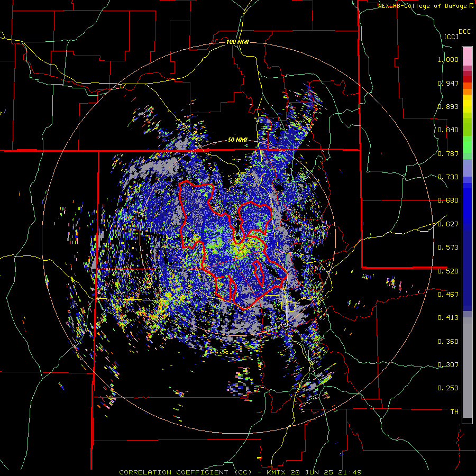
Task: Click the TH threshold legend label
Action: [454, 412]
